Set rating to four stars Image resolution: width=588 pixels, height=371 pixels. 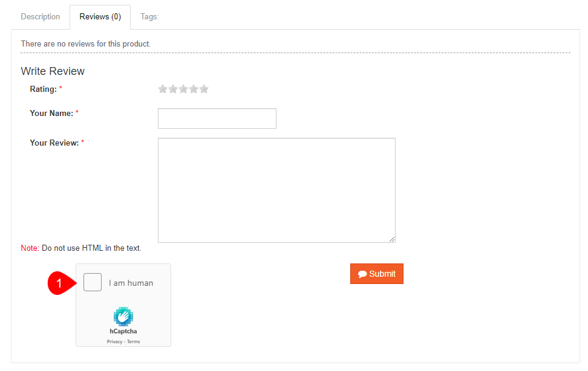[194, 89]
